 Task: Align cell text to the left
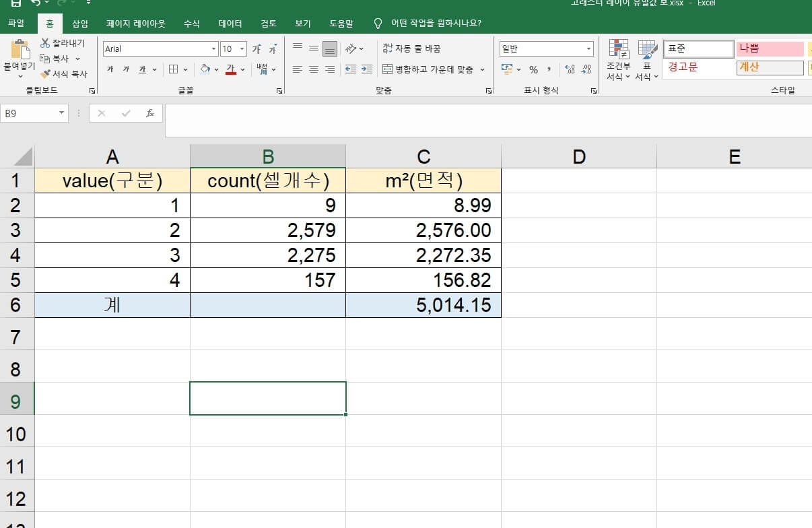[x=297, y=69]
